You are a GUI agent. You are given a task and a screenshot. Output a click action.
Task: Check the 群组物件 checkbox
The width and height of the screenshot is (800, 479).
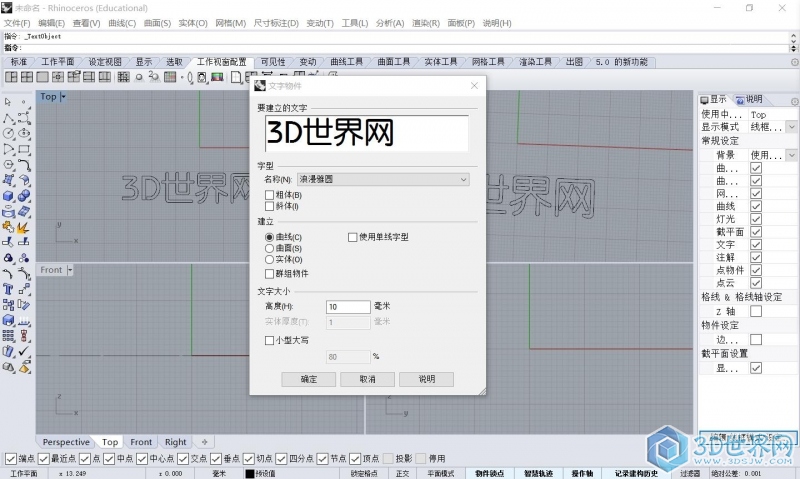click(x=269, y=274)
